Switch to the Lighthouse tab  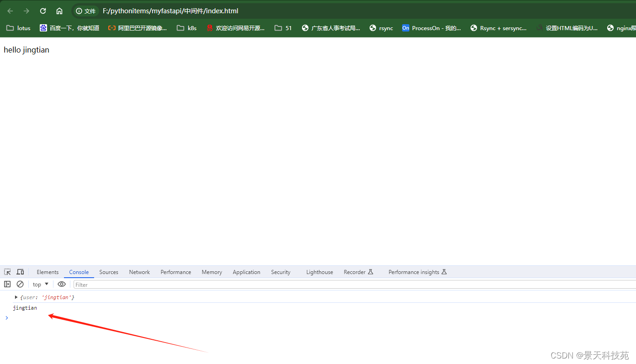click(x=319, y=272)
